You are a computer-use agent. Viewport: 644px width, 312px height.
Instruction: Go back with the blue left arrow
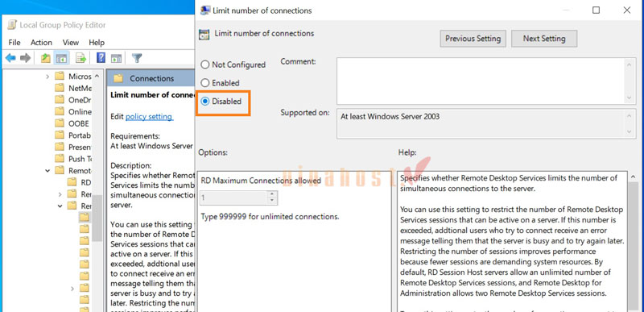(x=10, y=58)
